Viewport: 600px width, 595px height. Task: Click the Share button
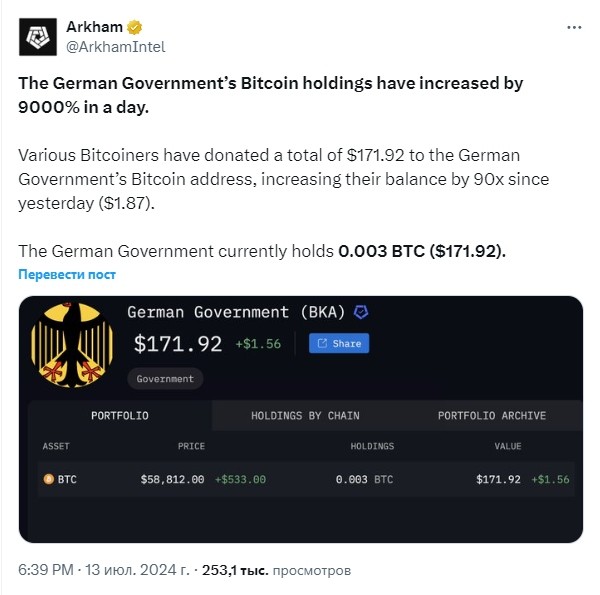339,343
